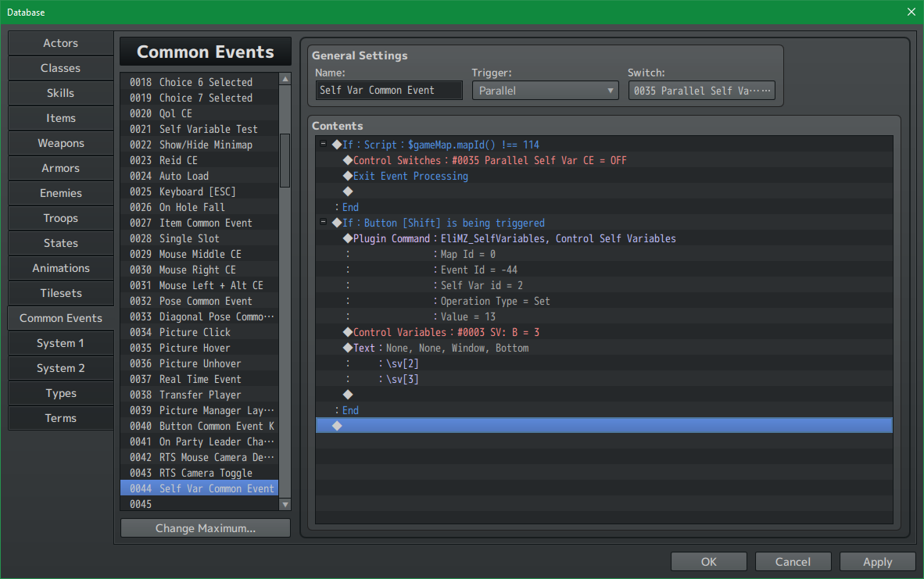Select the Value = 13 parameter line
Viewport: 924px width, 579px height.
[604, 316]
